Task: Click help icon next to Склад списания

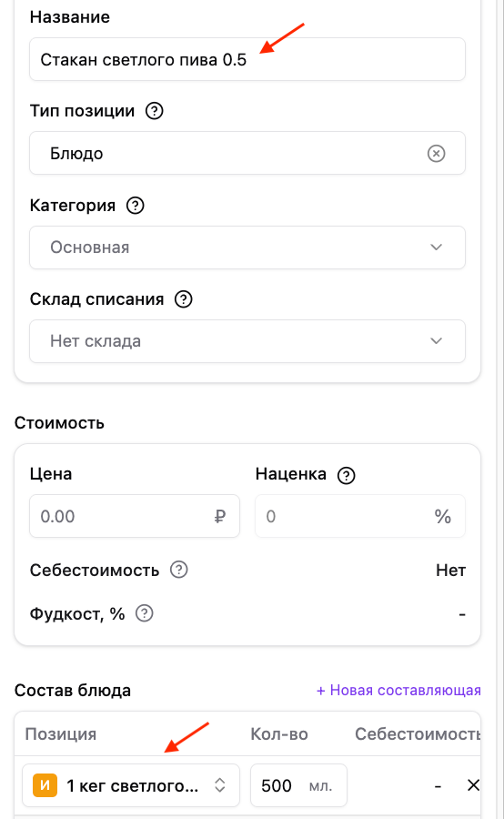Action: coord(184,299)
